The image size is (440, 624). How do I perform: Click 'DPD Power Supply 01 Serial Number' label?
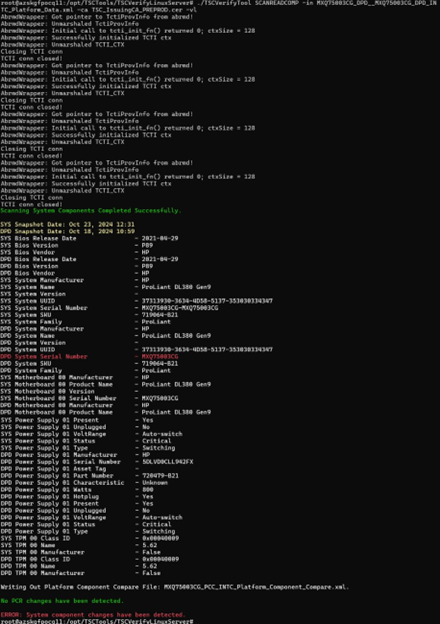(x=60, y=462)
